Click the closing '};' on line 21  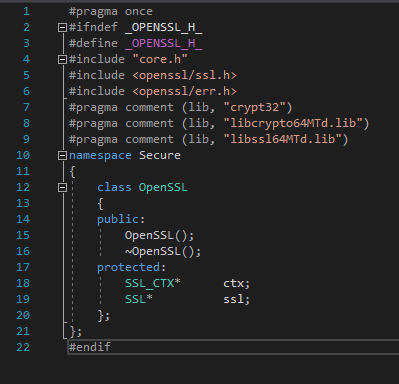tap(76, 331)
